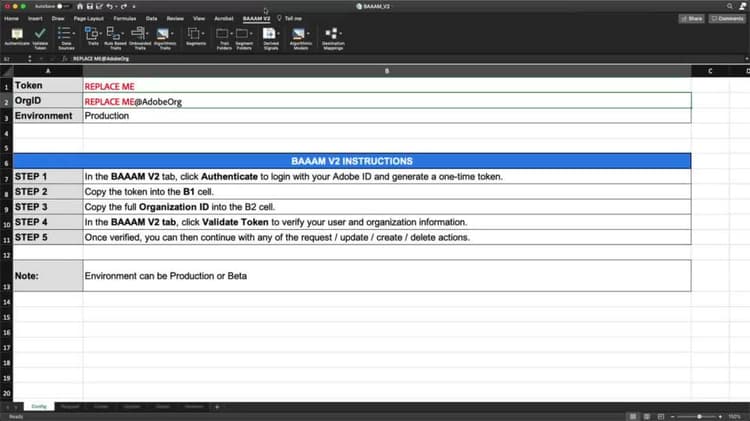This screenshot has height=421, width=750.
Task: Select the BAAAM V2 ribbon tab
Action: point(256,19)
